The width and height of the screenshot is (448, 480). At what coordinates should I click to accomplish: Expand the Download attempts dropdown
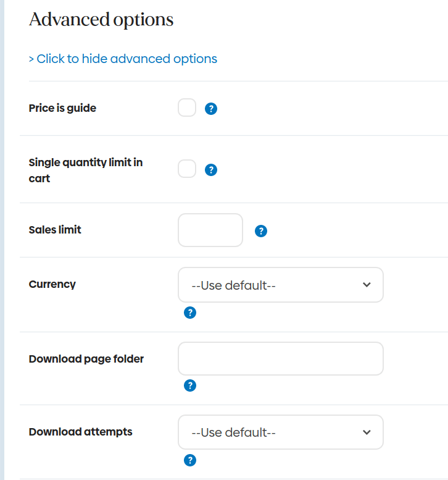coord(280,432)
